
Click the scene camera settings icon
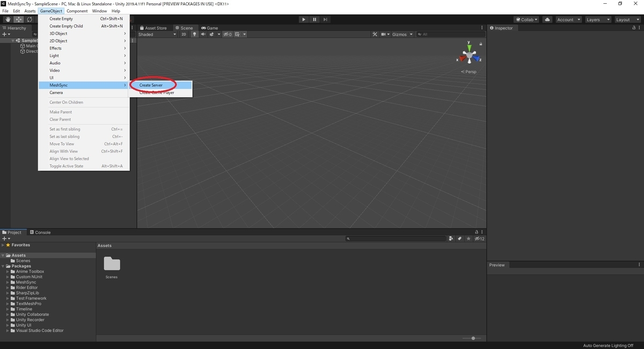[x=384, y=34]
